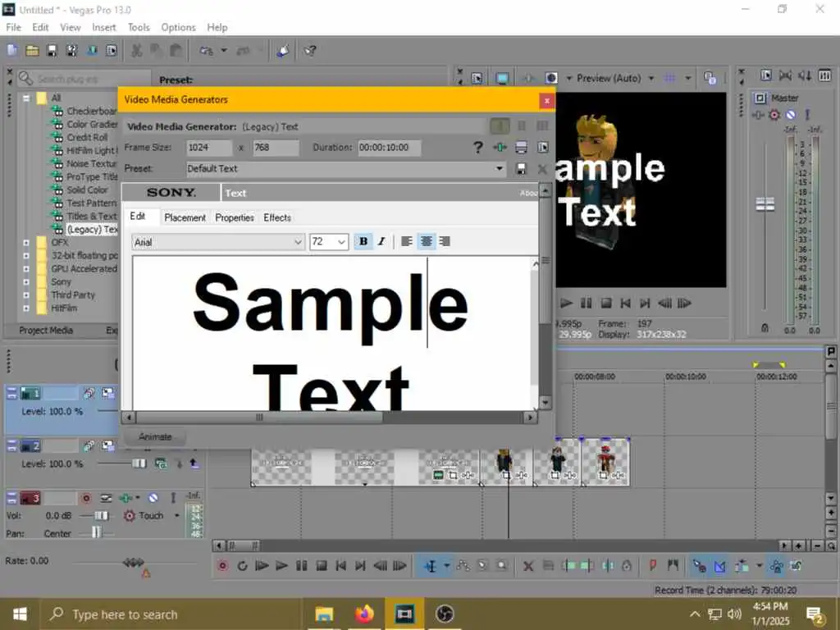
Task: Click the question mark help icon in generator
Action: tap(478, 148)
